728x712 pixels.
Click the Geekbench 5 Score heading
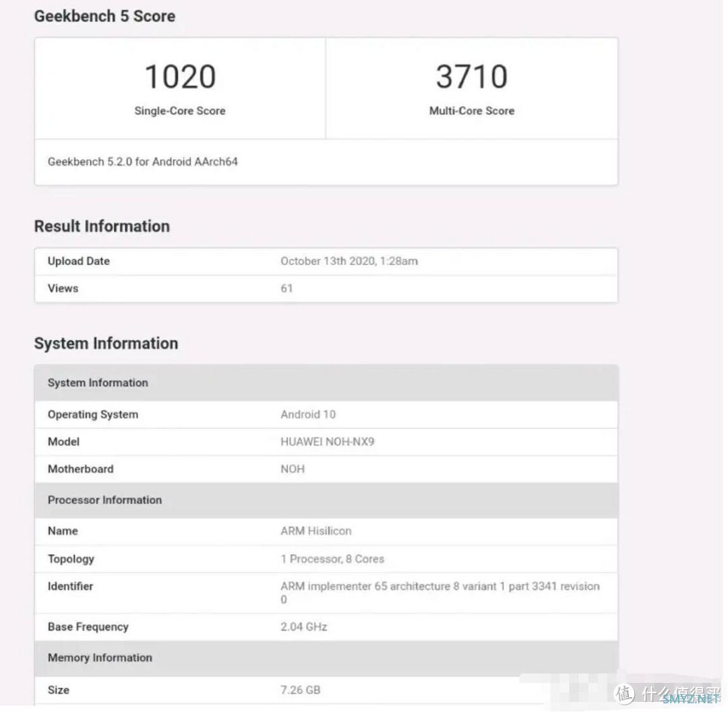pyautogui.click(x=104, y=16)
